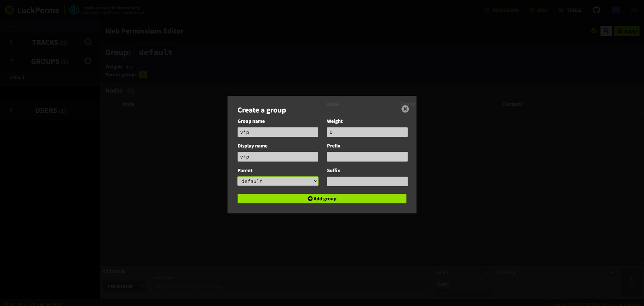
Task: Click the LuckPerms logo icon
Action: tap(9, 10)
